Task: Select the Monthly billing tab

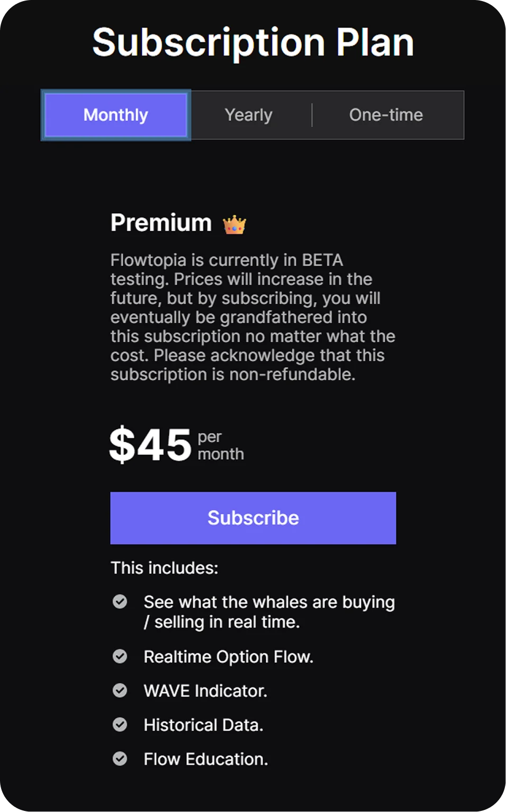Action: (116, 115)
